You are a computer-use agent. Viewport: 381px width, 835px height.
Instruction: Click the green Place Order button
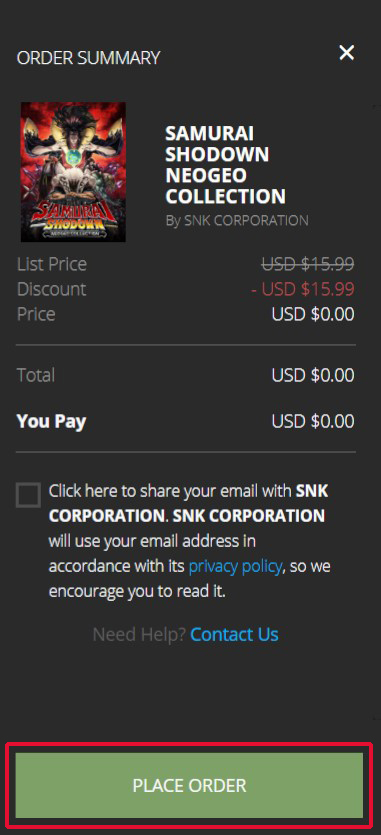point(189,785)
